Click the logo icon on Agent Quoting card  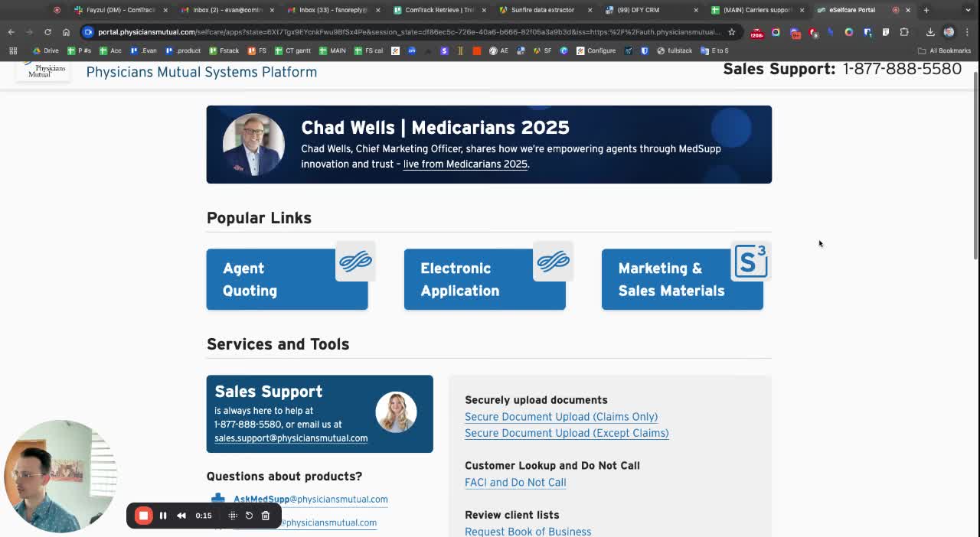click(x=355, y=261)
